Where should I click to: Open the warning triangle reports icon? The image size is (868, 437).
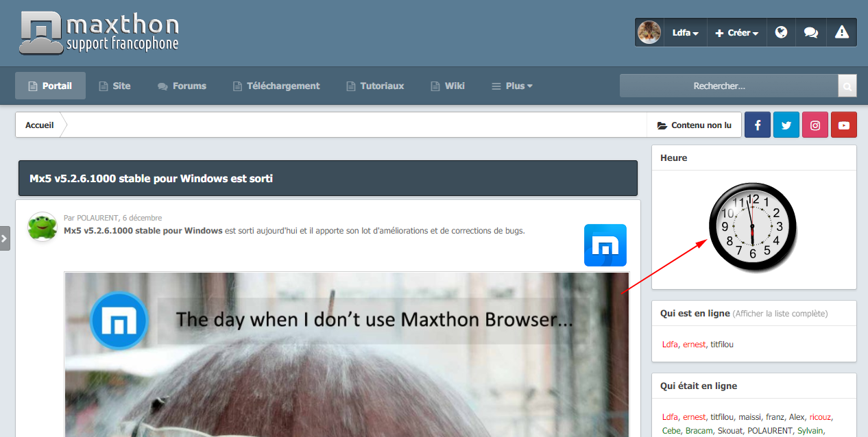click(842, 32)
